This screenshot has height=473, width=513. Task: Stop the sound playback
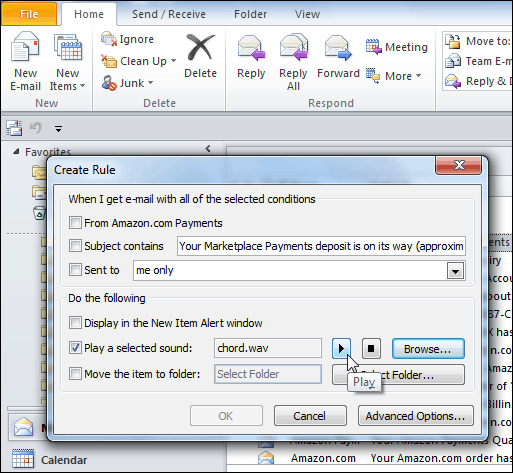pyautogui.click(x=371, y=349)
